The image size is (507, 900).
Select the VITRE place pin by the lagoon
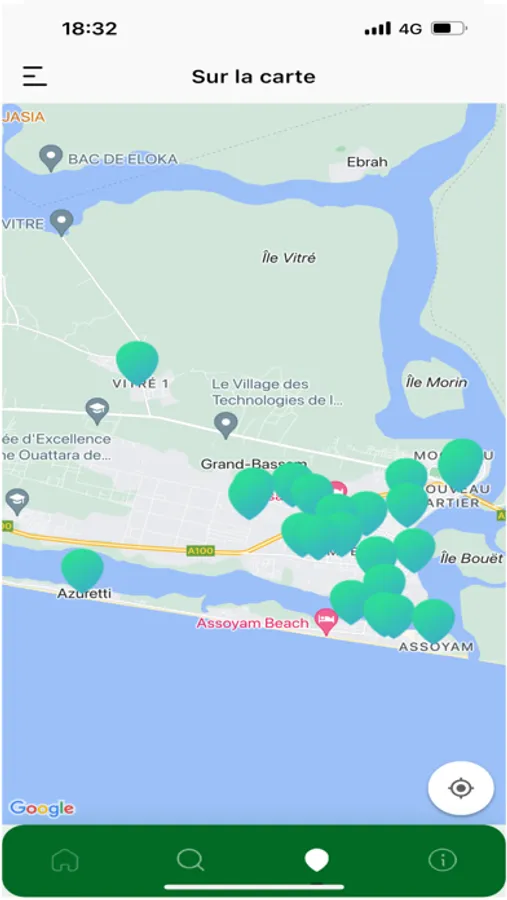61,223
